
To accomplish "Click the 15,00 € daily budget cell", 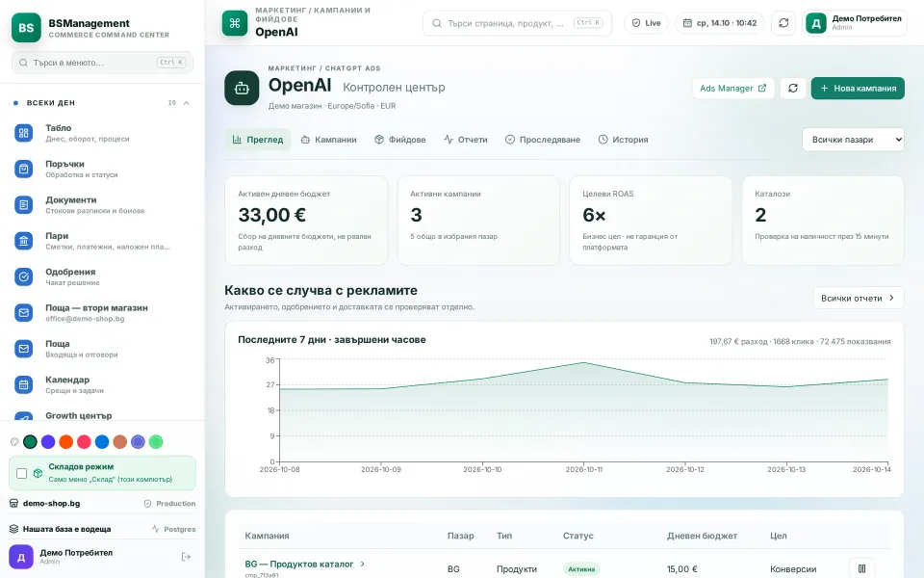I will (681, 569).
